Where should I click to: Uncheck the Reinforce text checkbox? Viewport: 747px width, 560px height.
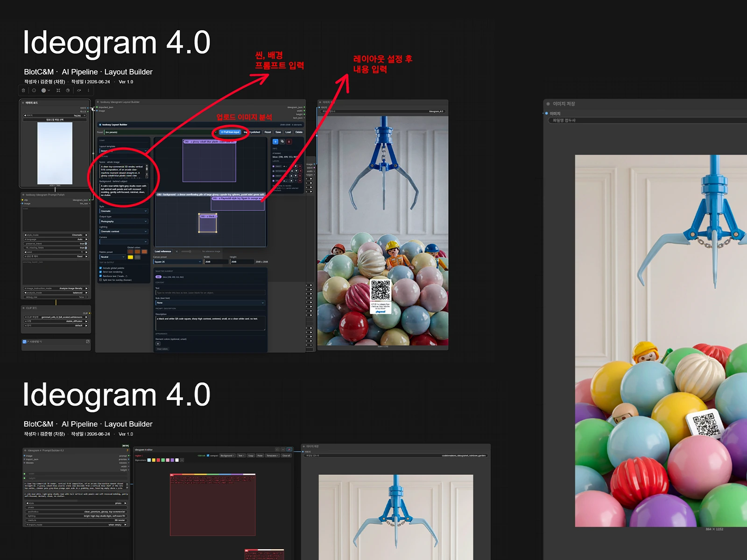(x=100, y=276)
